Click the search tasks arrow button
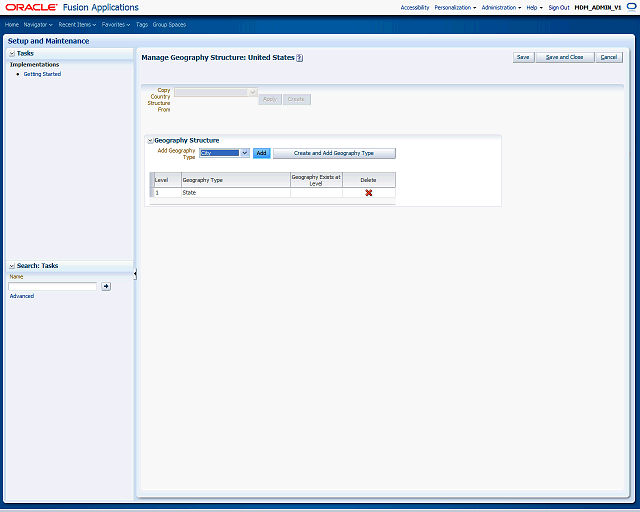 click(106, 286)
